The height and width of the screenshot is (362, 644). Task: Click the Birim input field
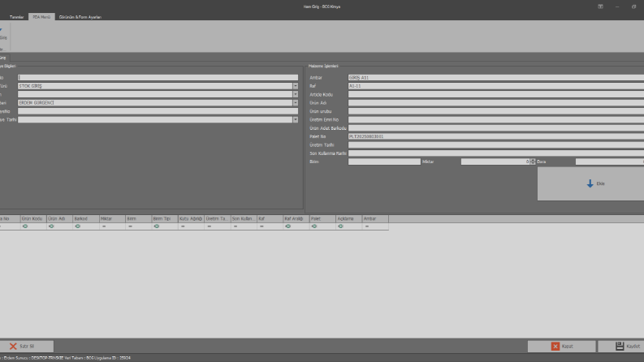click(384, 162)
